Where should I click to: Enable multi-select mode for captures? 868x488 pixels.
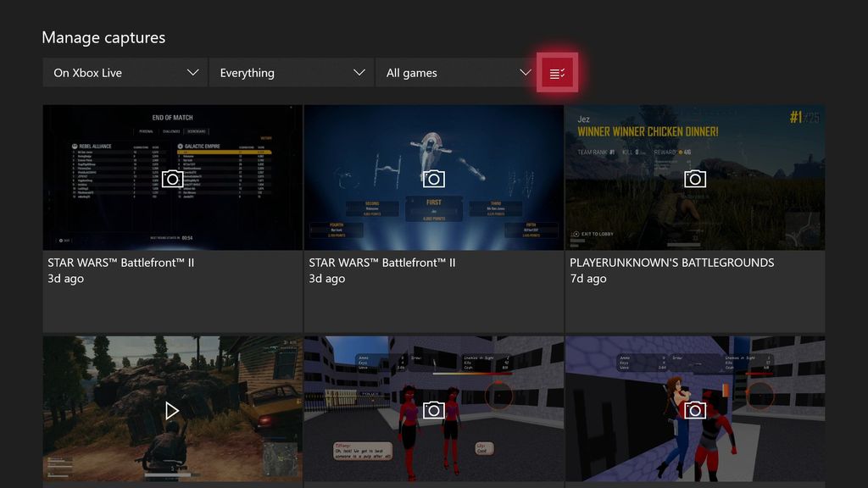pyautogui.click(x=557, y=73)
